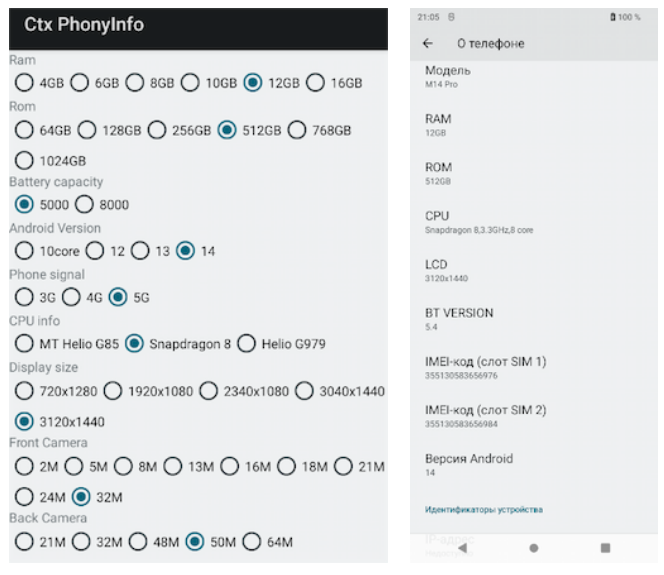Open the IMEI-код (слот SIM 1) entry
664x575 pixels.
485,367
